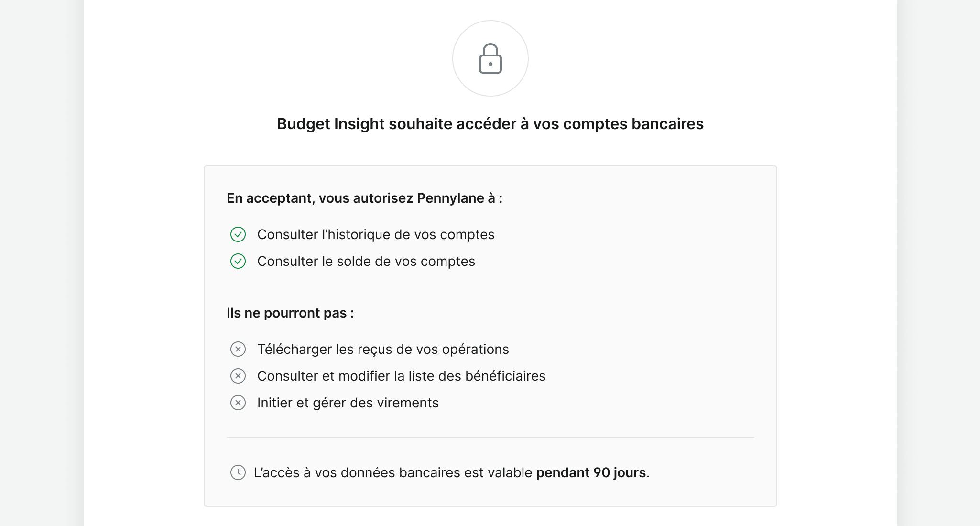
Task: Click the 'Ils ne pourront pas :' heading
Action: (290, 313)
